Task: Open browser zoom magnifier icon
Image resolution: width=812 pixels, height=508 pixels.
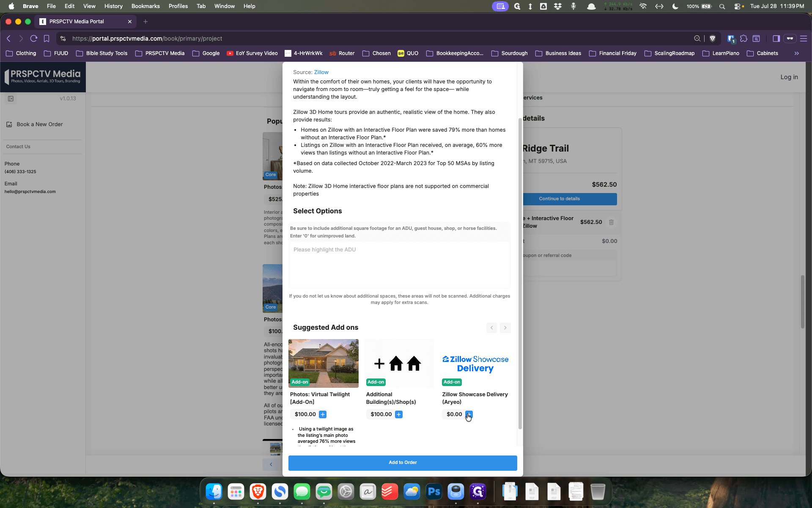Action: point(697,39)
